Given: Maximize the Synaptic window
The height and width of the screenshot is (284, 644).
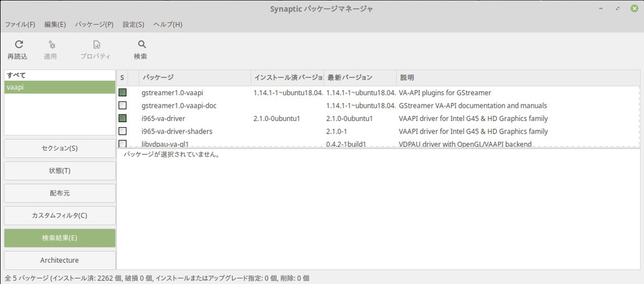Looking at the screenshot, I should pyautogui.click(x=618, y=9).
